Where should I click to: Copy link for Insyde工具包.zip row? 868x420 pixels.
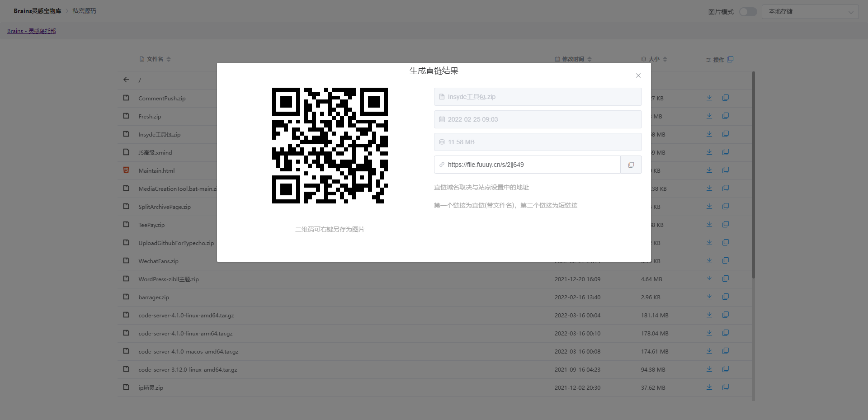pos(726,134)
